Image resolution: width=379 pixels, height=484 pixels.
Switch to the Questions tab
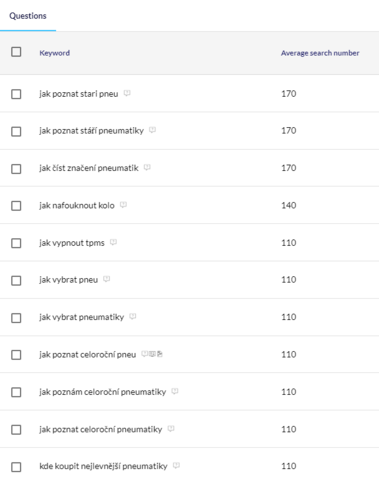click(28, 16)
